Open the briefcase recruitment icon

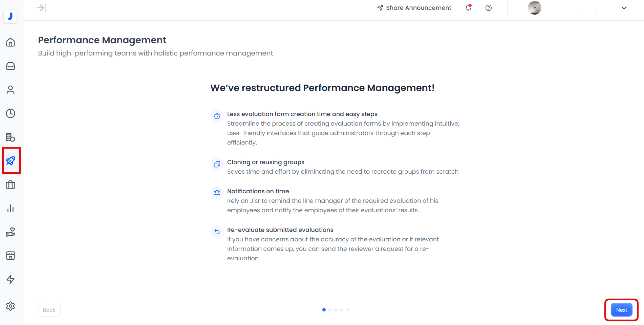[10, 185]
